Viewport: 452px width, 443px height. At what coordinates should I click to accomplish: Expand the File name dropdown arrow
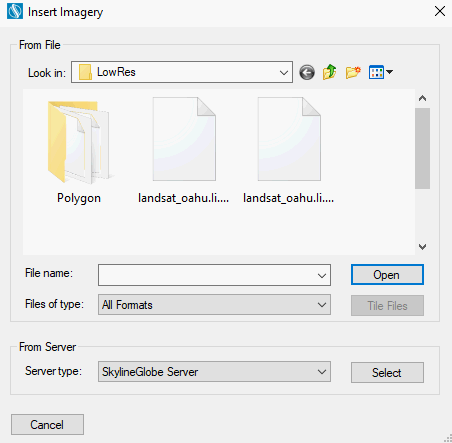coord(322,275)
